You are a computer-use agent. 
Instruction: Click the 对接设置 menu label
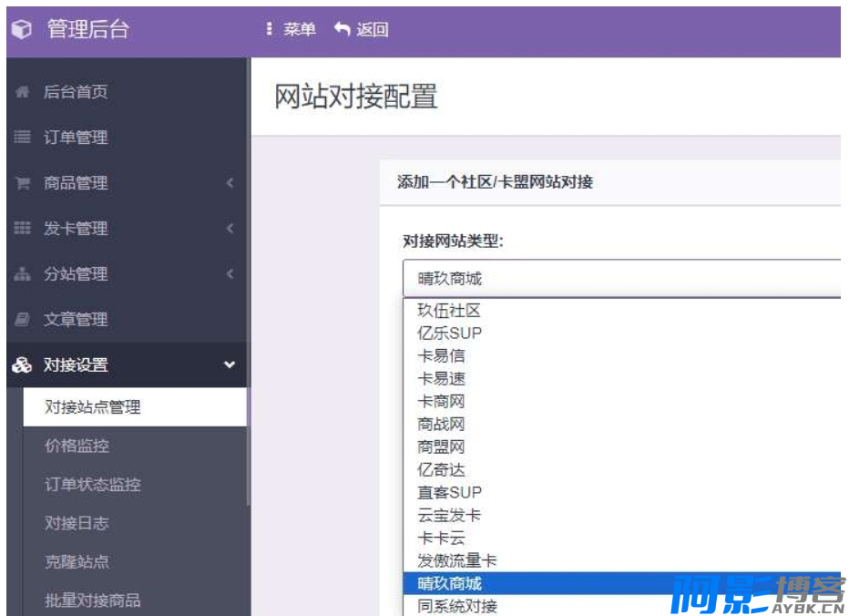point(76,364)
